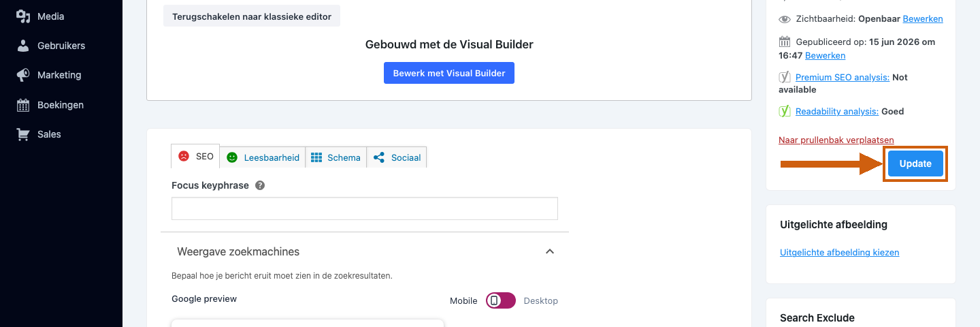The height and width of the screenshot is (327, 980).
Task: Click Bewerken link next to Zichtbaarheid
Action: (x=923, y=18)
